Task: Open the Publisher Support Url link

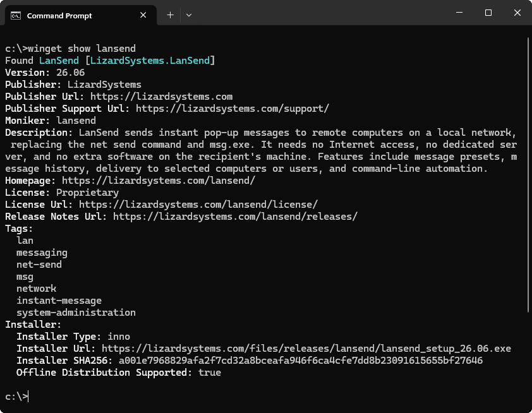Action: [x=233, y=109]
